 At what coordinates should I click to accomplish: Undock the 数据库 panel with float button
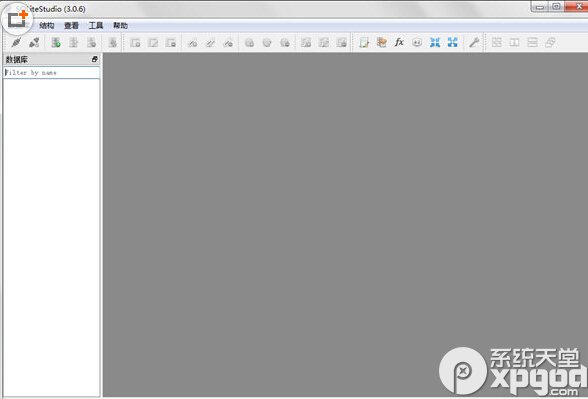(94, 59)
